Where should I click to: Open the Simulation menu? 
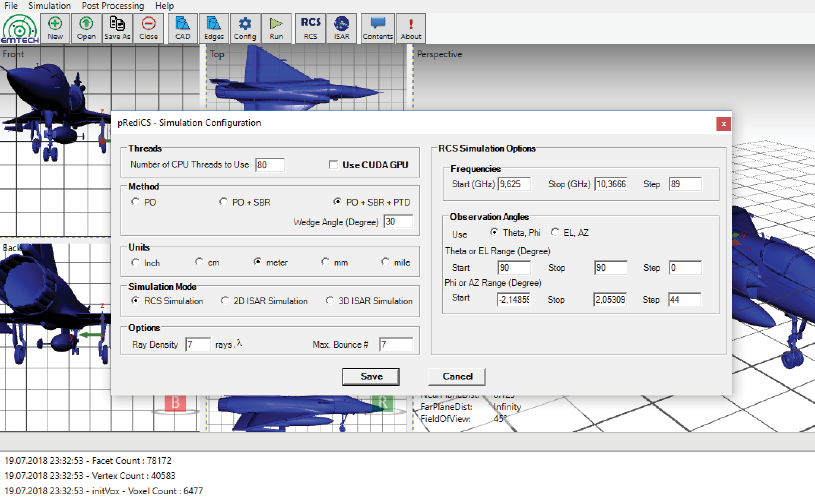pyautogui.click(x=49, y=6)
